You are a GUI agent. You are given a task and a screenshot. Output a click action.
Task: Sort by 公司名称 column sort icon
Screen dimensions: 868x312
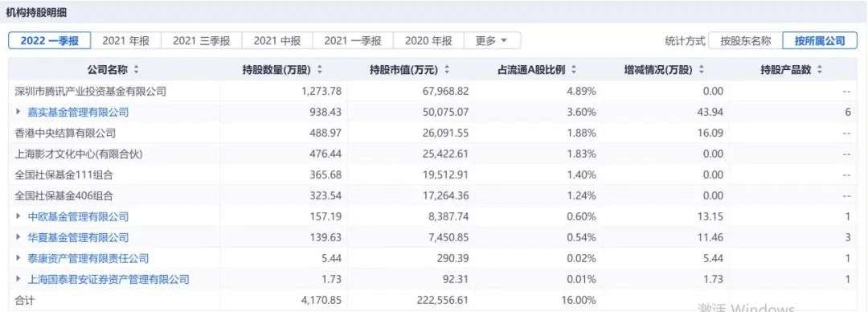136,70
